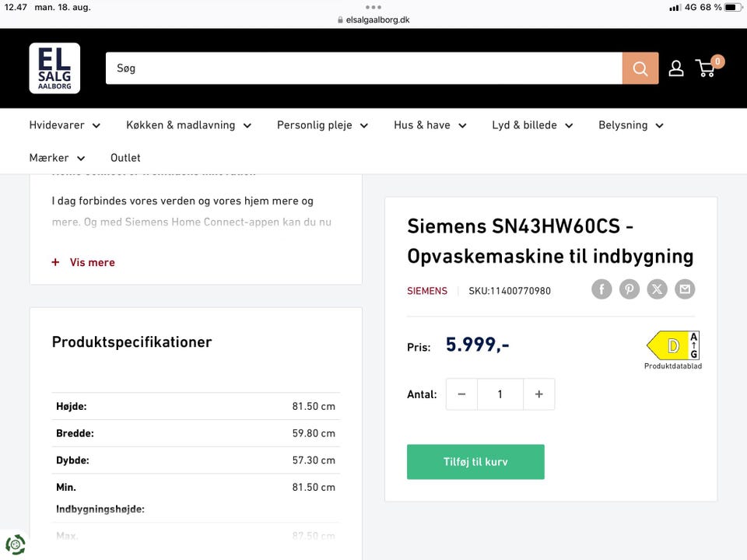This screenshot has width=747, height=560.
Task: Click the Søg search input field
Action: 363,68
